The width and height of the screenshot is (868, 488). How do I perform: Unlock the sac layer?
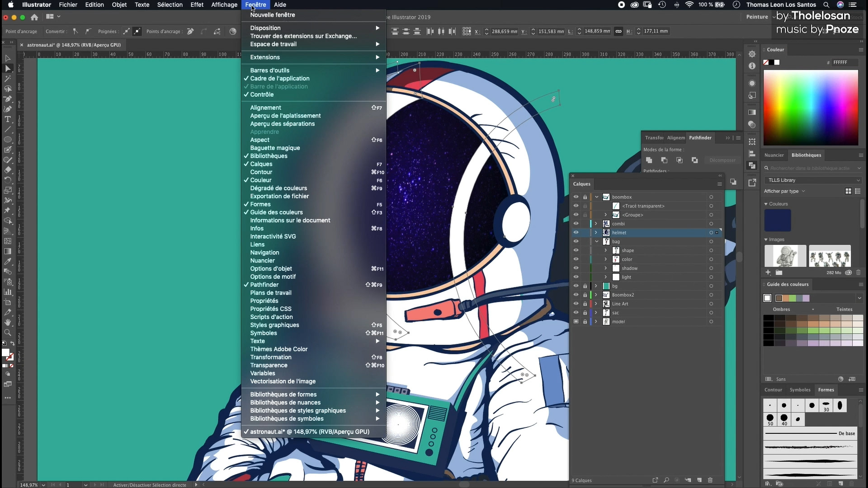point(585,313)
